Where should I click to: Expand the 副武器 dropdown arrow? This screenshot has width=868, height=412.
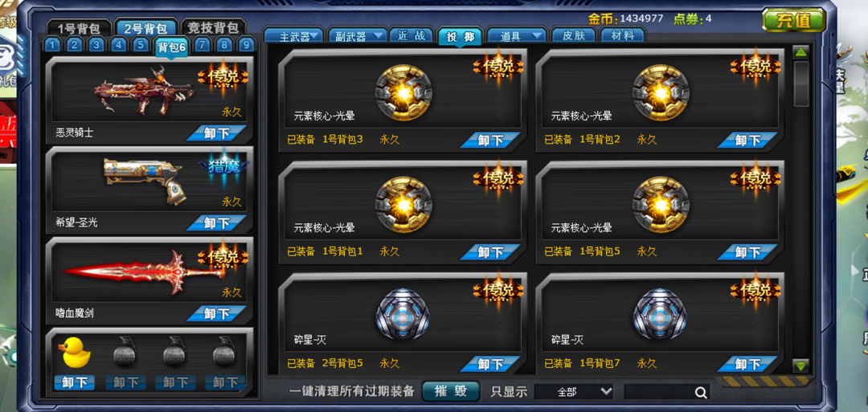pos(379,36)
